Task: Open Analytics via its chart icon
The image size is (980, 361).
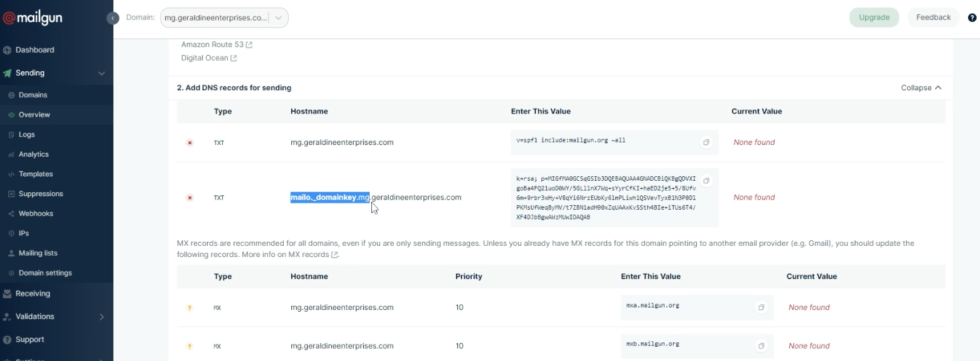Action: point(11,154)
